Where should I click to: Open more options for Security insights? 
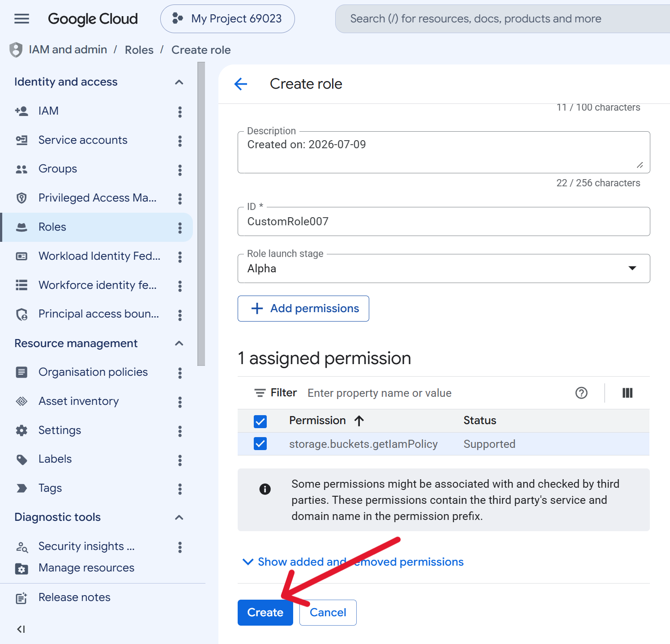pyautogui.click(x=180, y=547)
